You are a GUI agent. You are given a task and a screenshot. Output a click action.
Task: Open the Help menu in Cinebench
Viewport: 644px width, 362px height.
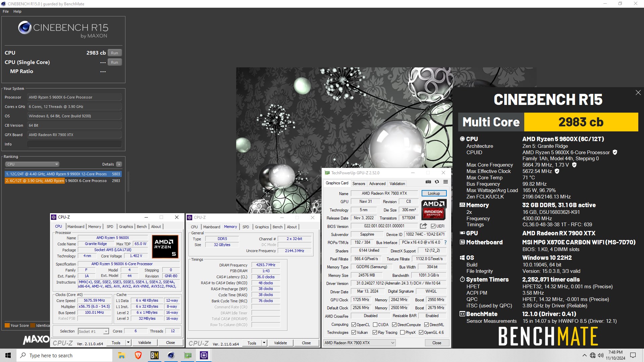point(17,11)
